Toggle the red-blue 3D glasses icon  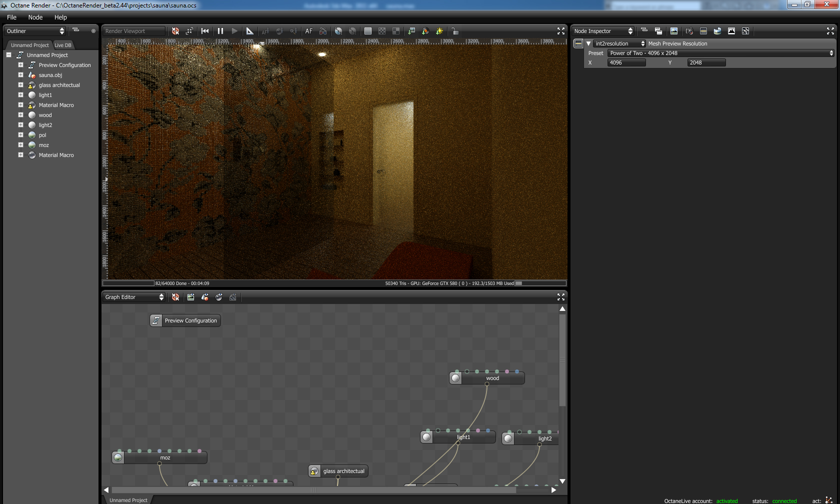coord(323,31)
